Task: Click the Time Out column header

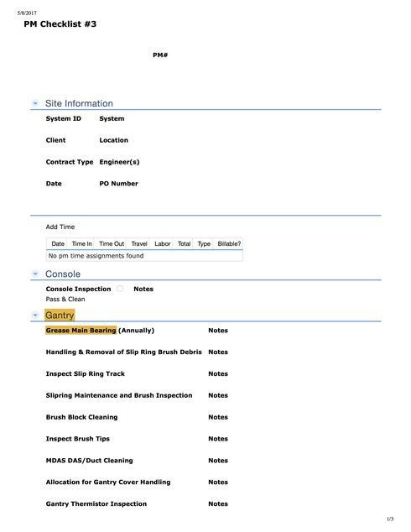Action: [x=112, y=243]
